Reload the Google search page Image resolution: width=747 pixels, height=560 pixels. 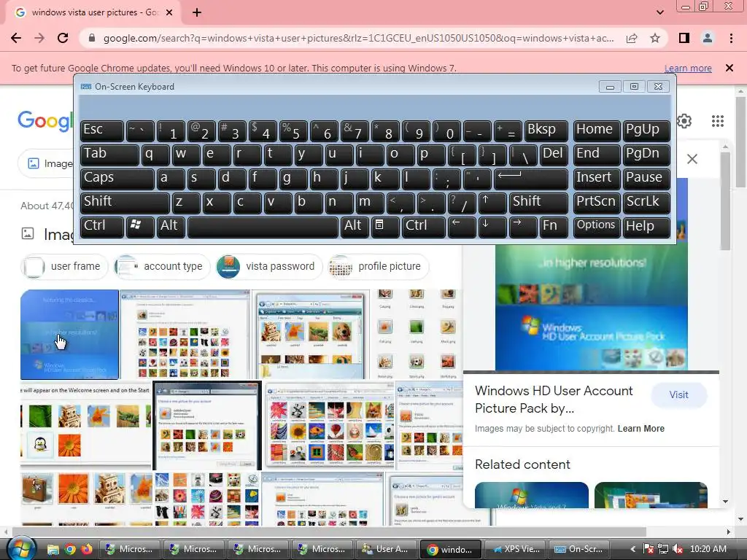(x=63, y=38)
